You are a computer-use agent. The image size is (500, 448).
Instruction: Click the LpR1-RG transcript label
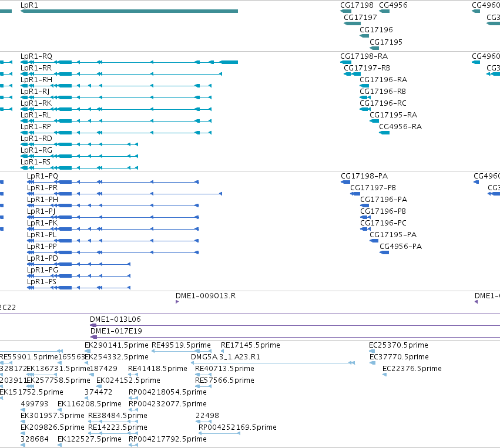36,150
